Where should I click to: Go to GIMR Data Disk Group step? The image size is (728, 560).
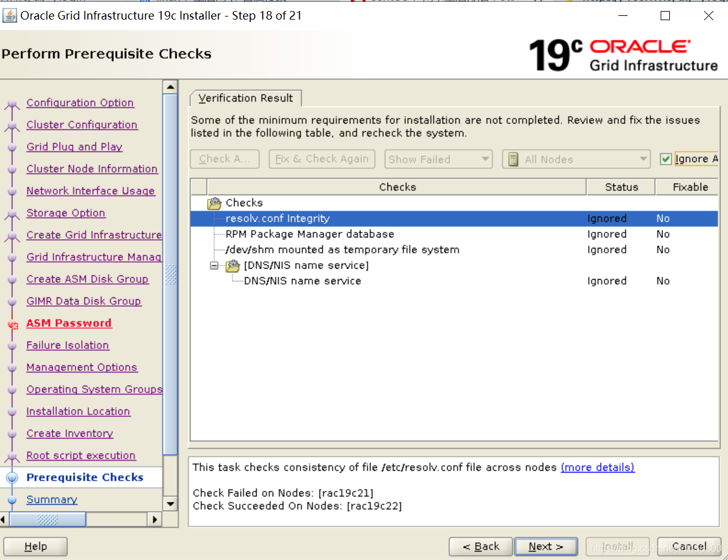(x=83, y=301)
